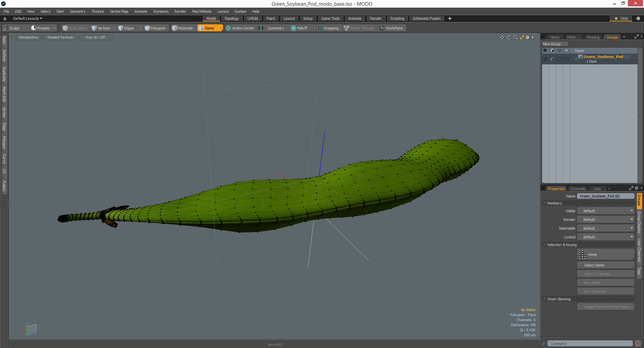
Task: Collapse the Members section
Action: pos(544,203)
